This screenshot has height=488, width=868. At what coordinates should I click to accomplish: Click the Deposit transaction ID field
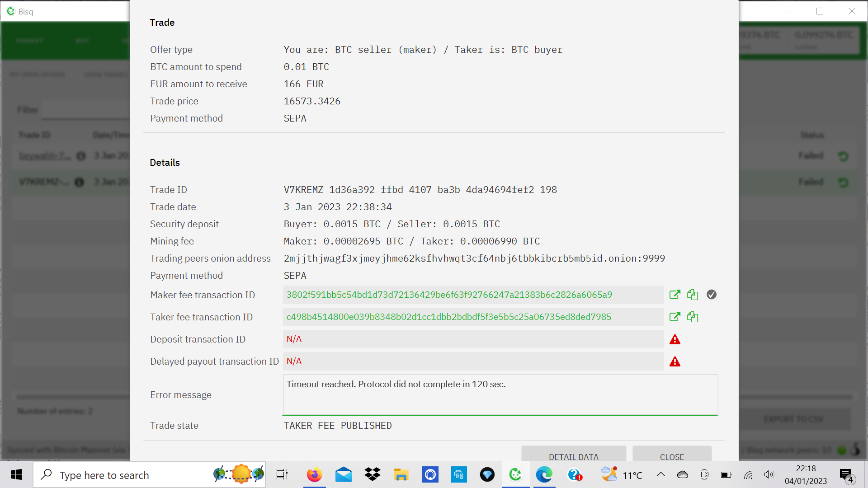(473, 339)
